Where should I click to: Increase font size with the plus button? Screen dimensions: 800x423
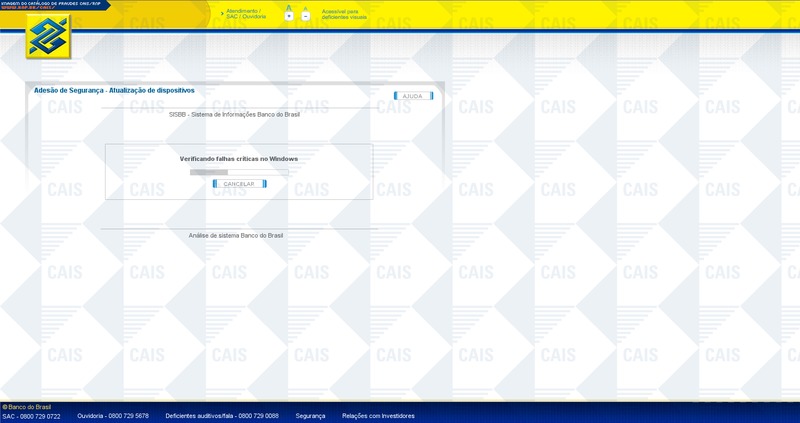pos(289,16)
